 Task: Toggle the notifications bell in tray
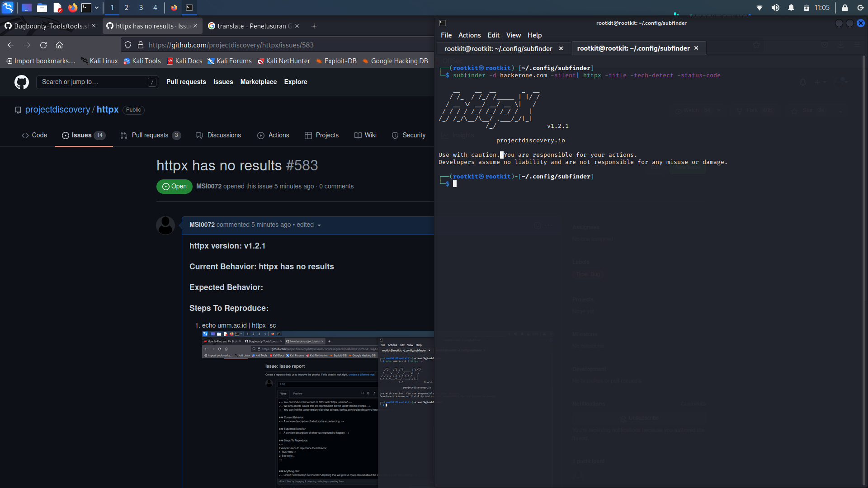791,8
